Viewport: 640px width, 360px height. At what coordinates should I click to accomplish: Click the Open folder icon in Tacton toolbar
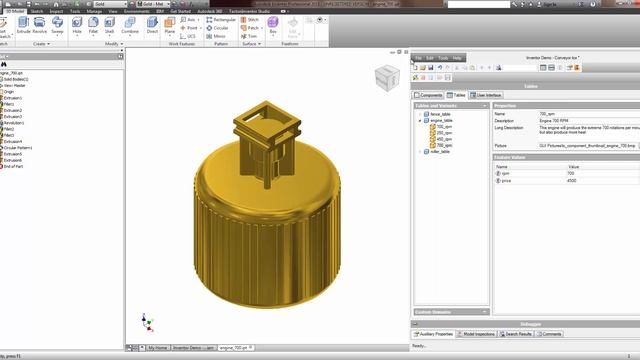423,68
